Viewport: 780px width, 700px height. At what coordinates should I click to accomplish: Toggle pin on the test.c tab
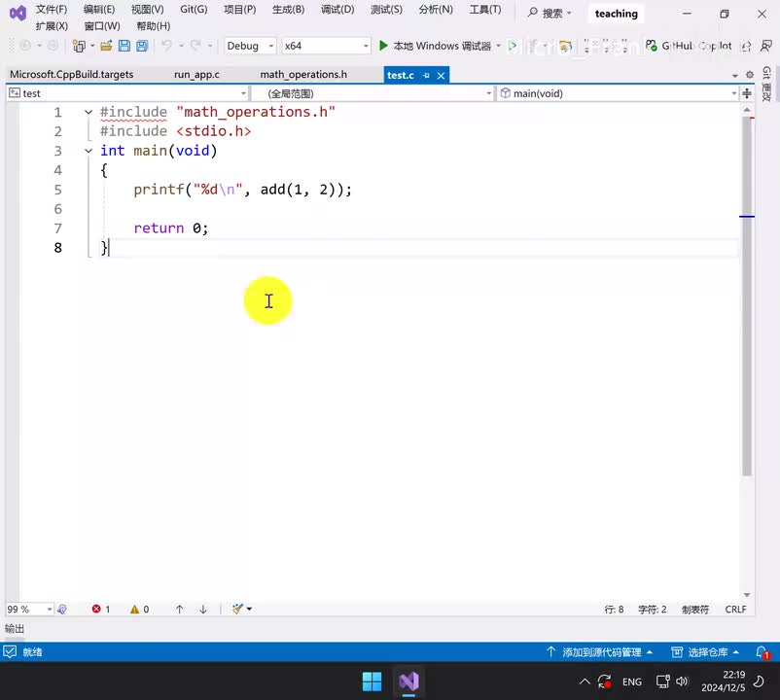coord(426,76)
